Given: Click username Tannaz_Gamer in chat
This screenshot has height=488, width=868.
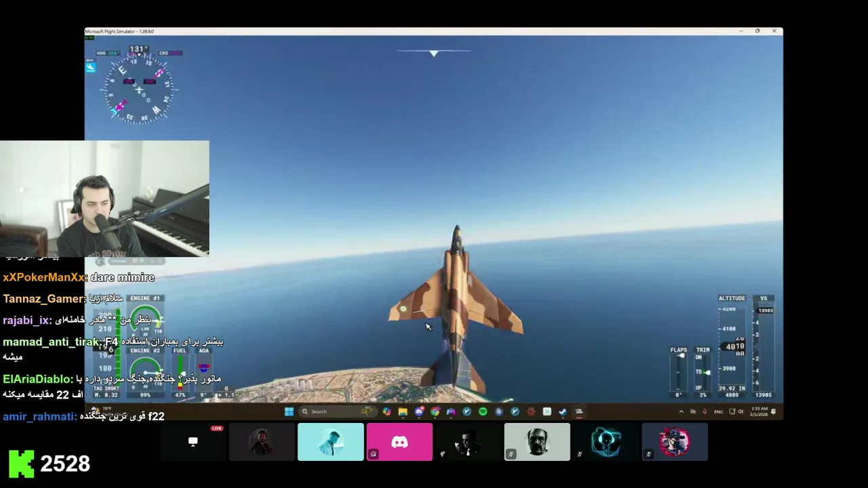Looking at the screenshot, I should click(x=44, y=298).
